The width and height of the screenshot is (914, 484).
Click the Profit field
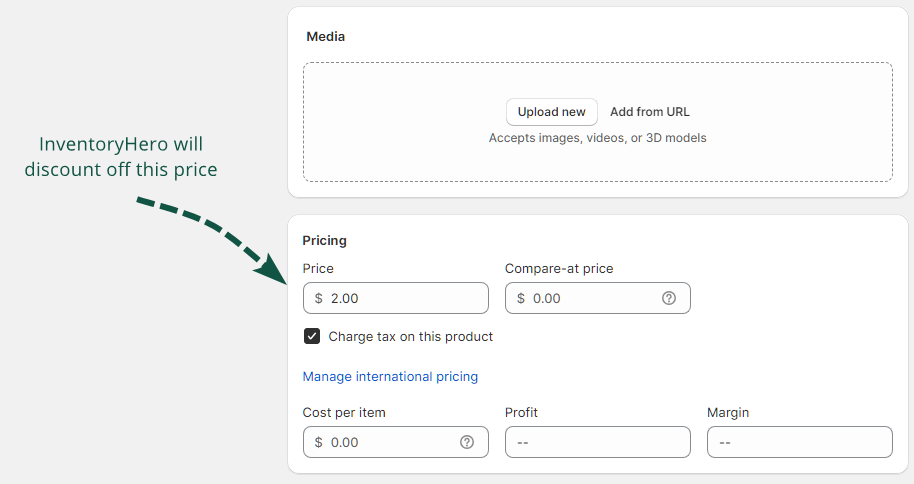click(x=597, y=442)
